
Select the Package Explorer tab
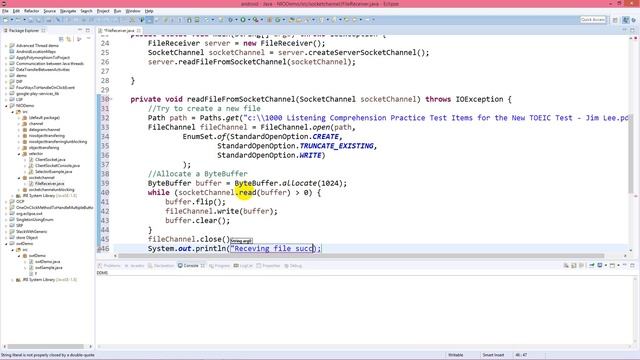[x=24, y=31]
